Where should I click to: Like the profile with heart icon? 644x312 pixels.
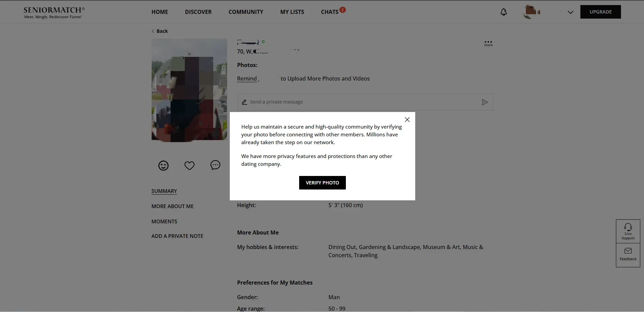[x=190, y=165]
